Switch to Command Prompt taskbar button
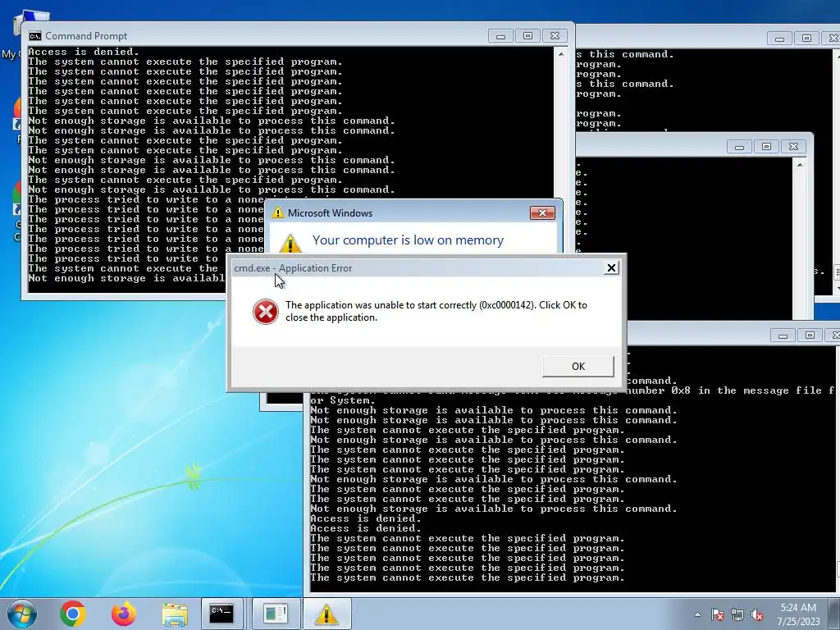This screenshot has width=840, height=630. [x=221, y=614]
